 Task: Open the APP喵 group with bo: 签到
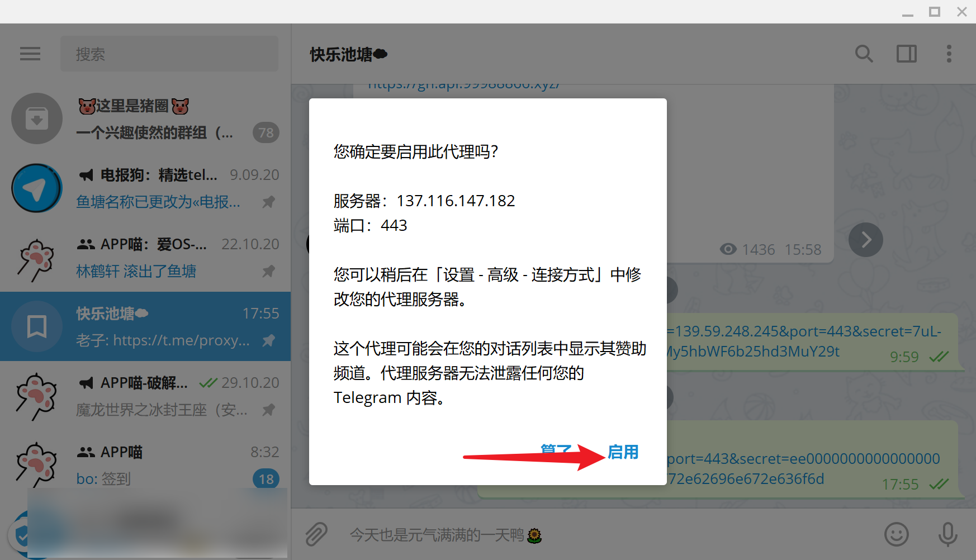pyautogui.click(x=145, y=465)
